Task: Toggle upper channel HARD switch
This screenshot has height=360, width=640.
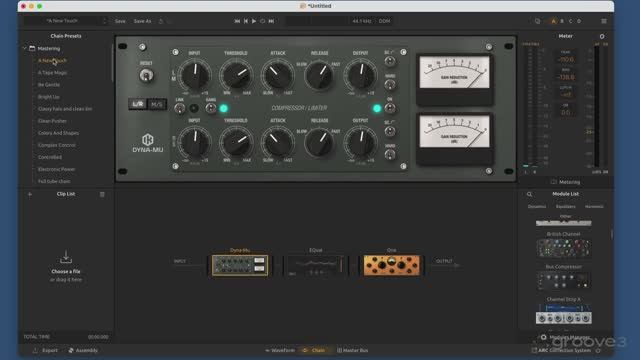Action: pyautogui.click(x=390, y=85)
